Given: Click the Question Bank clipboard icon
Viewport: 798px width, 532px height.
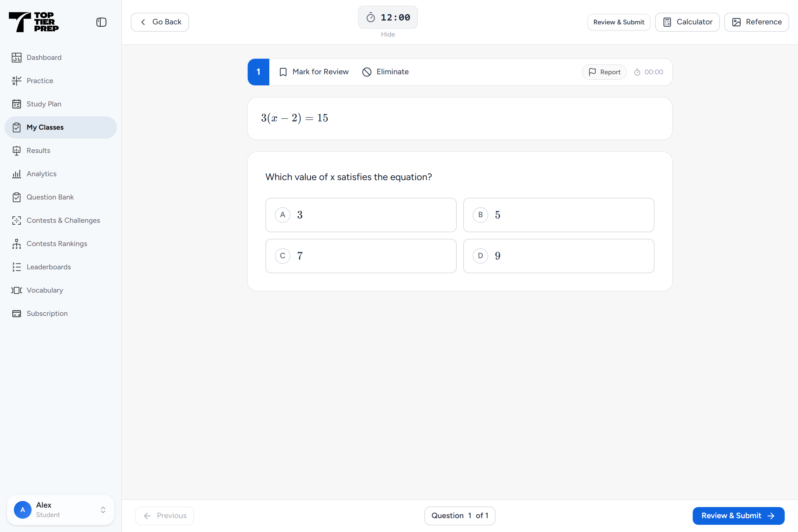Looking at the screenshot, I should pos(17,197).
